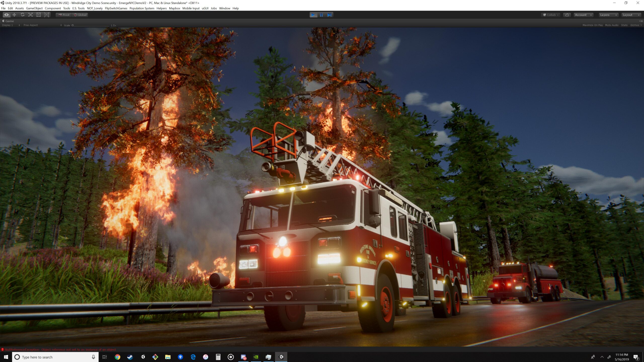This screenshot has width=644, height=362.
Task: Select the Hand view tool
Action: [6, 15]
